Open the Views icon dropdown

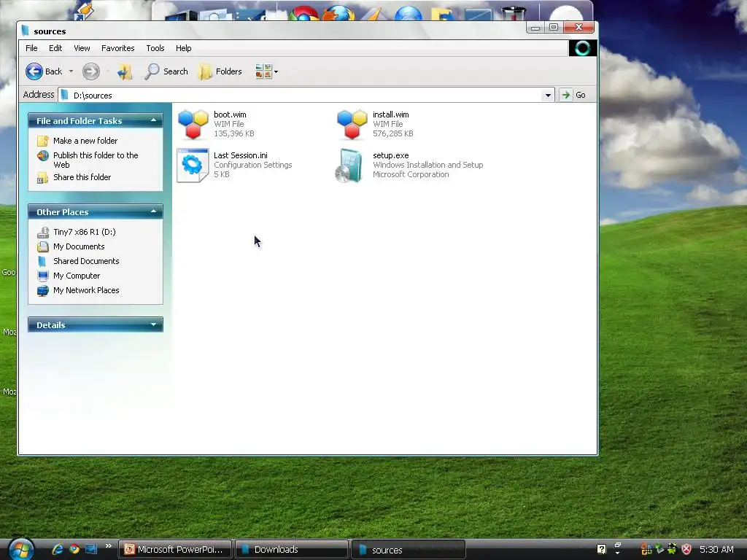(266, 71)
